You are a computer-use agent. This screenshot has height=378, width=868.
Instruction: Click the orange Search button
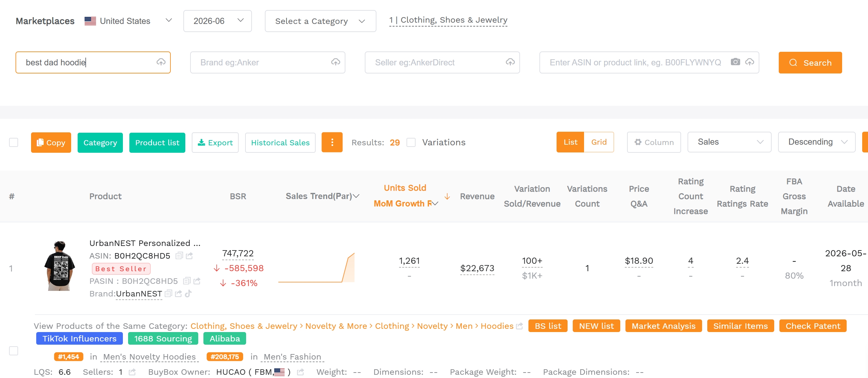[810, 62]
